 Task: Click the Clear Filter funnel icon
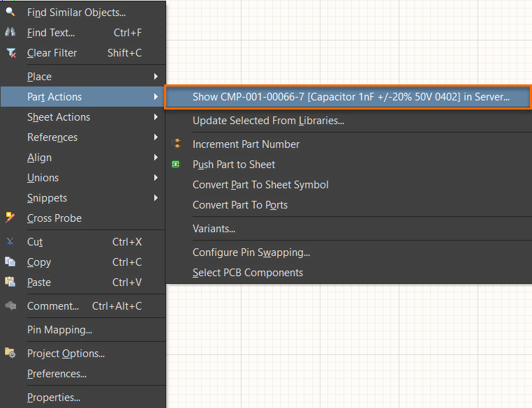[x=10, y=52]
